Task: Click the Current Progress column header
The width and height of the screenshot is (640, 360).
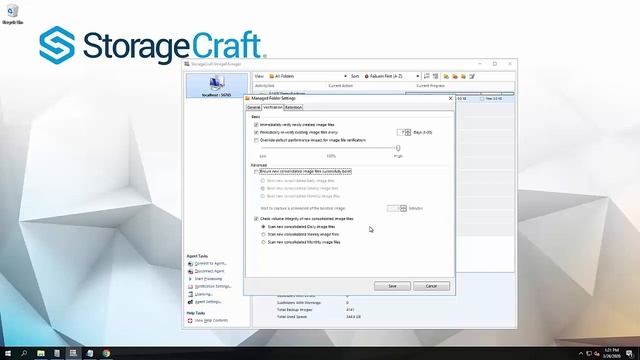Action: click(430, 86)
